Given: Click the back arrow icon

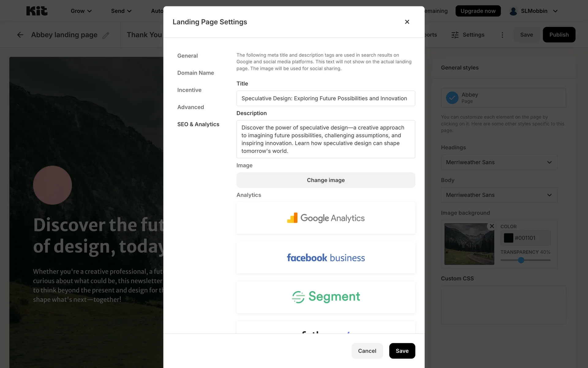Looking at the screenshot, I should tap(20, 35).
